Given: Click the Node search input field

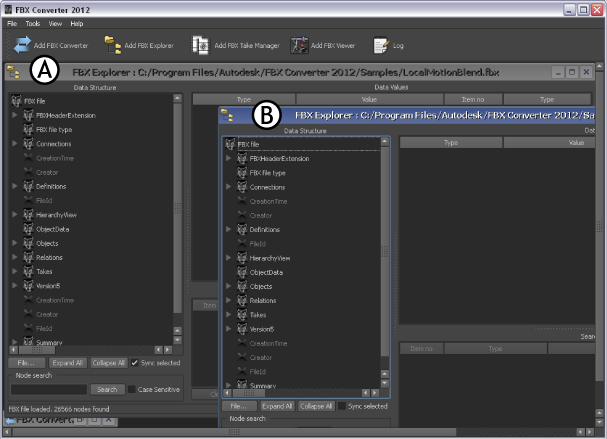Looking at the screenshot, I should click(x=49, y=389).
